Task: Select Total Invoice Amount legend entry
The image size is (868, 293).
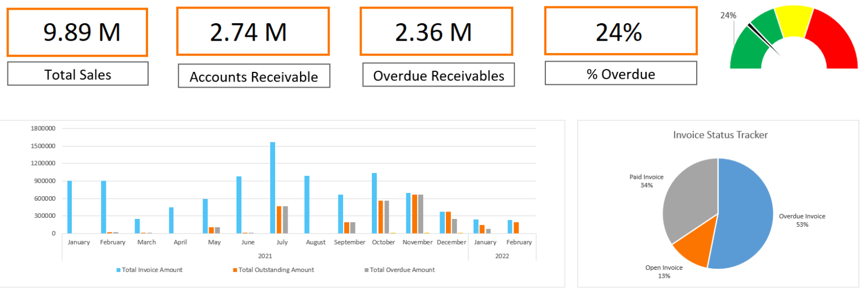Action: click(x=150, y=270)
